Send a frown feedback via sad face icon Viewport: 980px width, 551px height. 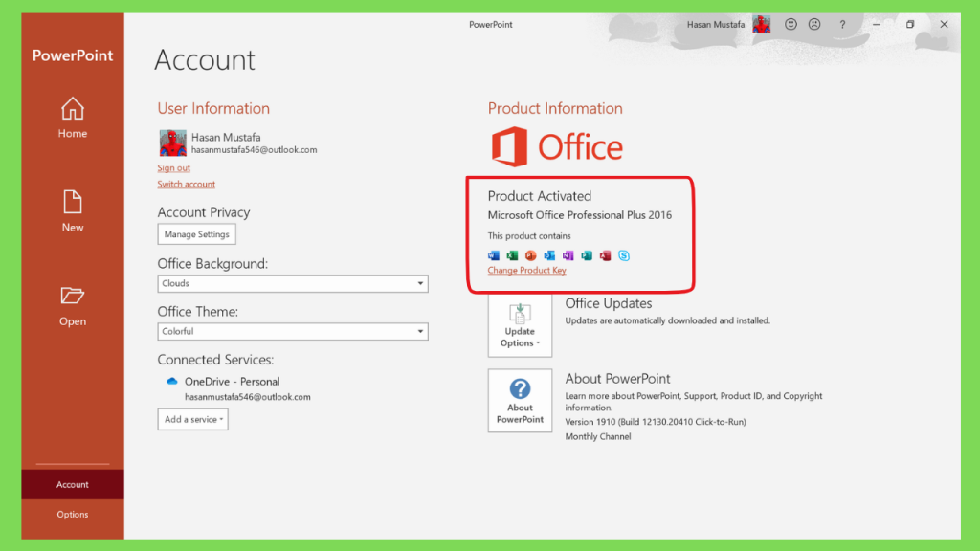[x=814, y=24]
